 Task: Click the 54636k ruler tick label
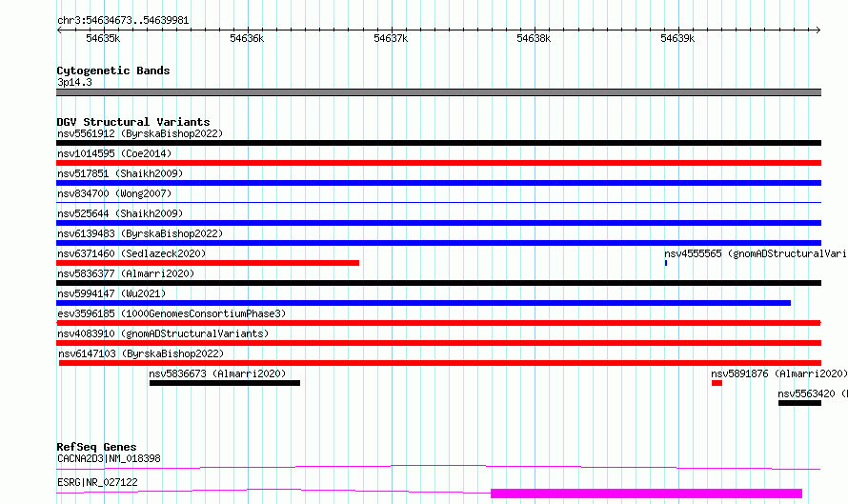tap(247, 38)
